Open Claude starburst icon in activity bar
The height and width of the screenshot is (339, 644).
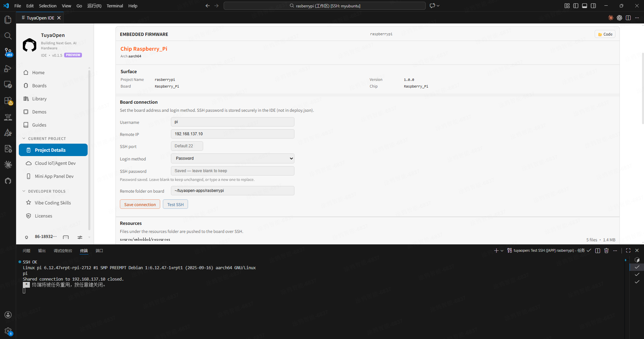click(8, 165)
